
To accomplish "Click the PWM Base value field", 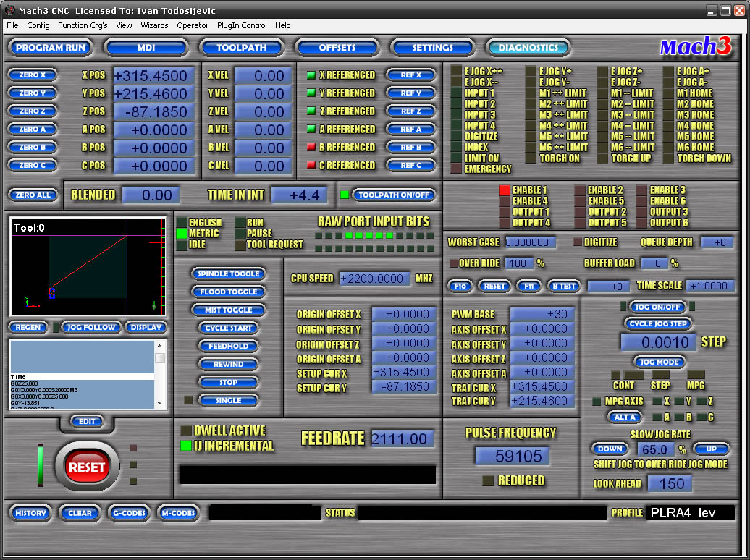I will 542,314.
